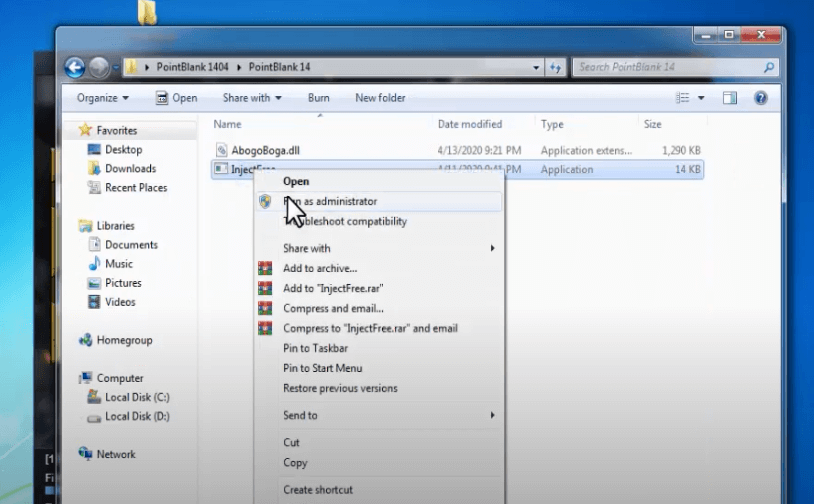The width and height of the screenshot is (814, 504).
Task: Choose Pin to Start Menu
Action: [x=379, y=368]
